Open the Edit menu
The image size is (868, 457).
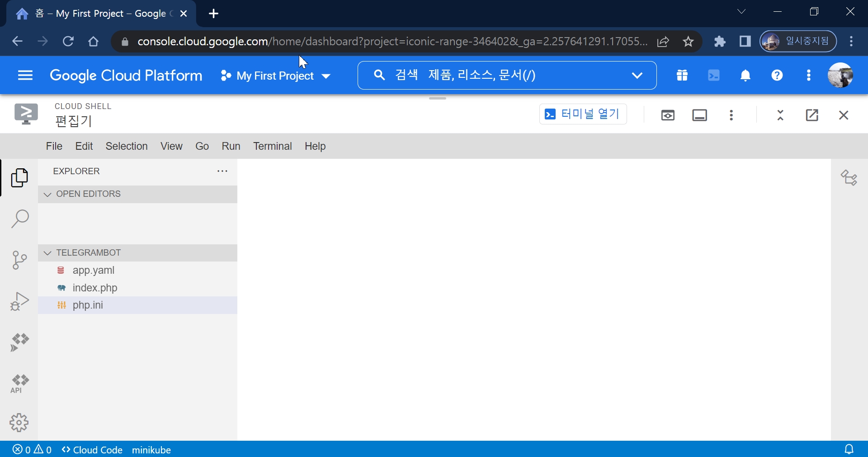pos(84,146)
